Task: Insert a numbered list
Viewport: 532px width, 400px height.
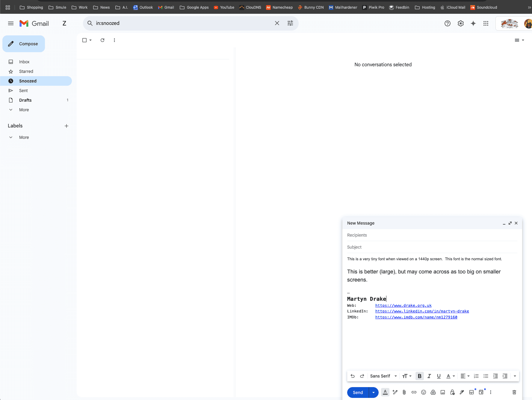Action: click(476, 376)
